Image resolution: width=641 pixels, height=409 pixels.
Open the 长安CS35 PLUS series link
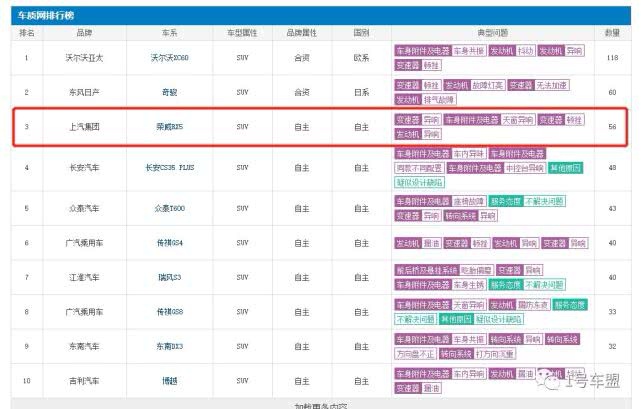click(x=170, y=168)
